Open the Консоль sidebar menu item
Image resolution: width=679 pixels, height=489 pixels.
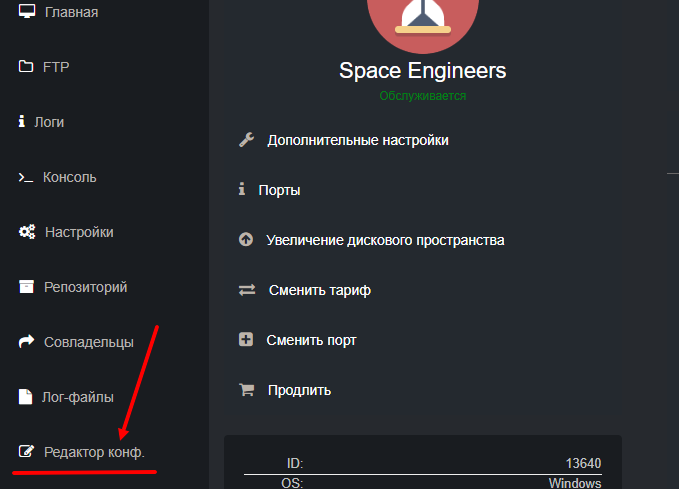(69, 177)
